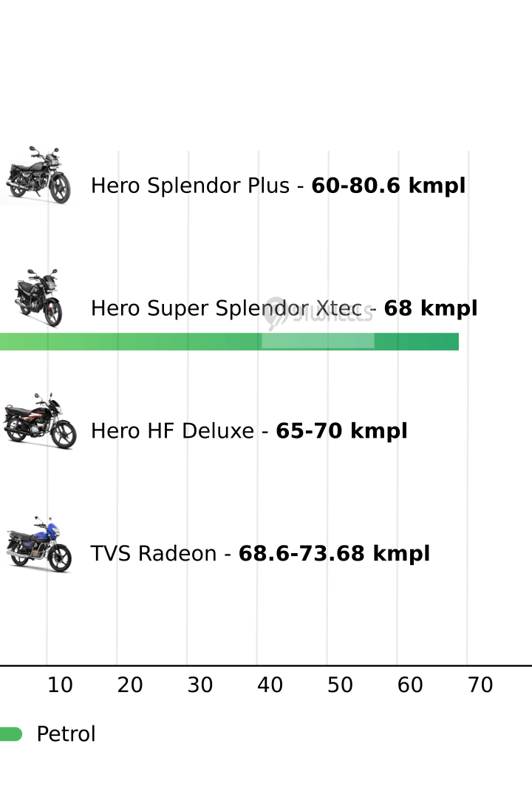Click the 70 axis tick label
This screenshot has height=806, width=532.
pyautogui.click(x=480, y=685)
